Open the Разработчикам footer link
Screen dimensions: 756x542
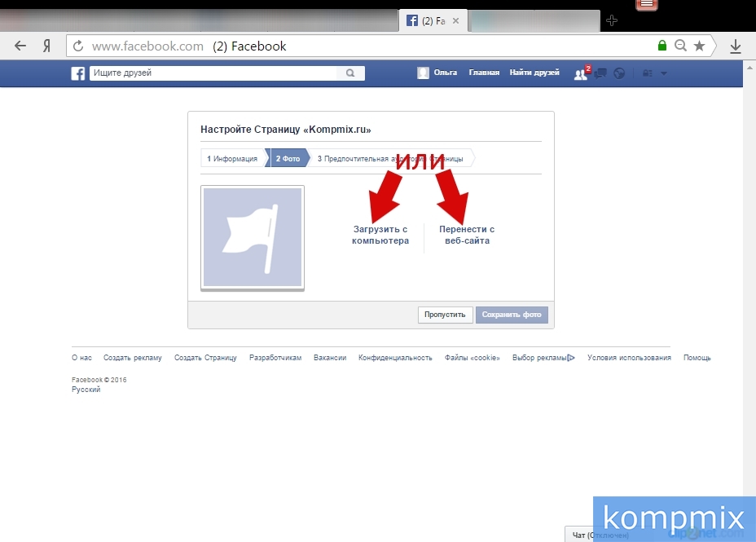point(275,358)
